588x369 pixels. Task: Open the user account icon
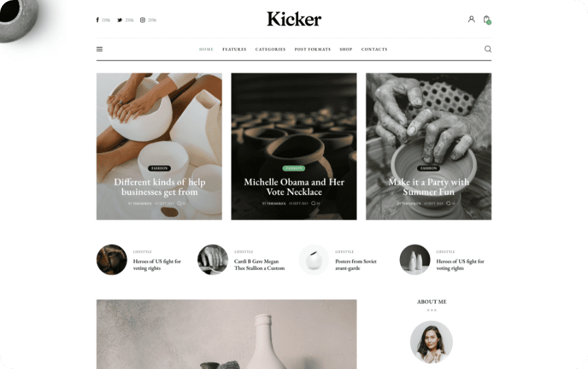[471, 19]
